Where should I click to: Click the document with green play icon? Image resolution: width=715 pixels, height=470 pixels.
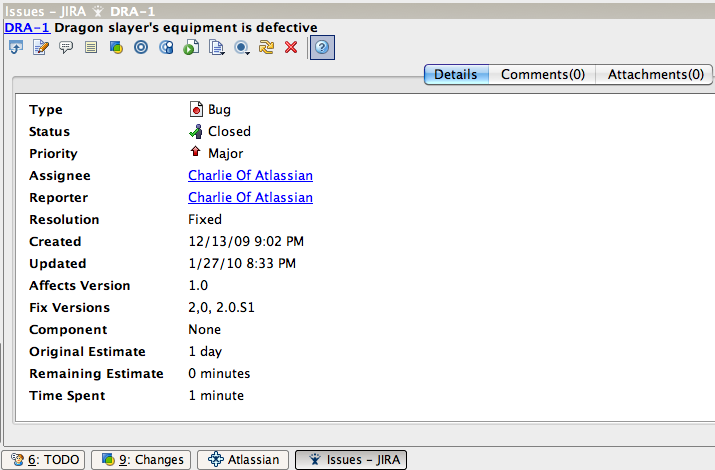(191, 47)
